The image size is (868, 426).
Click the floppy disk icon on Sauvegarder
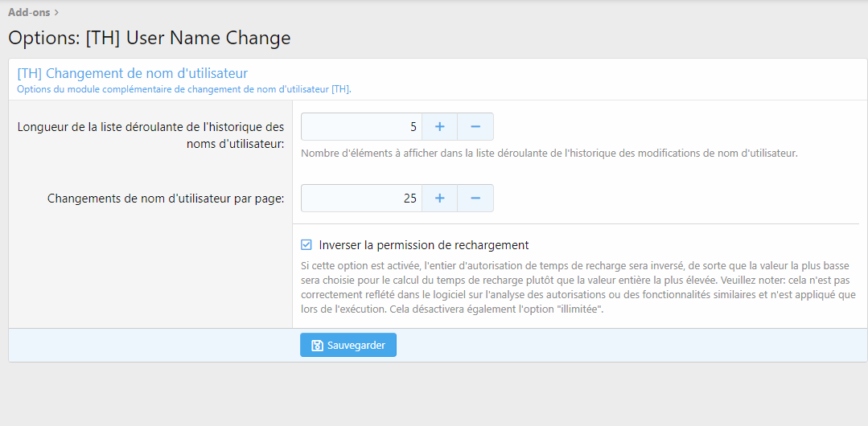[x=317, y=346]
